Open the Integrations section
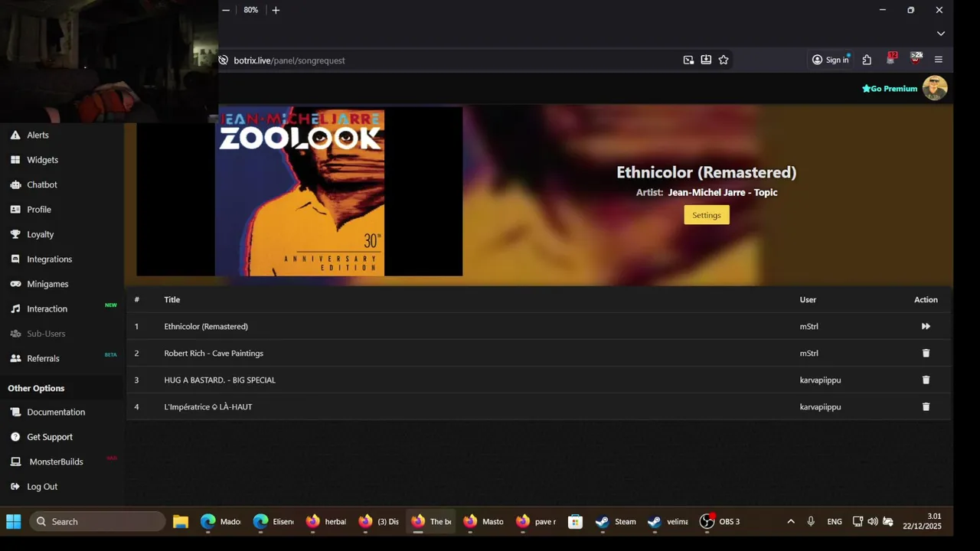 (49, 259)
